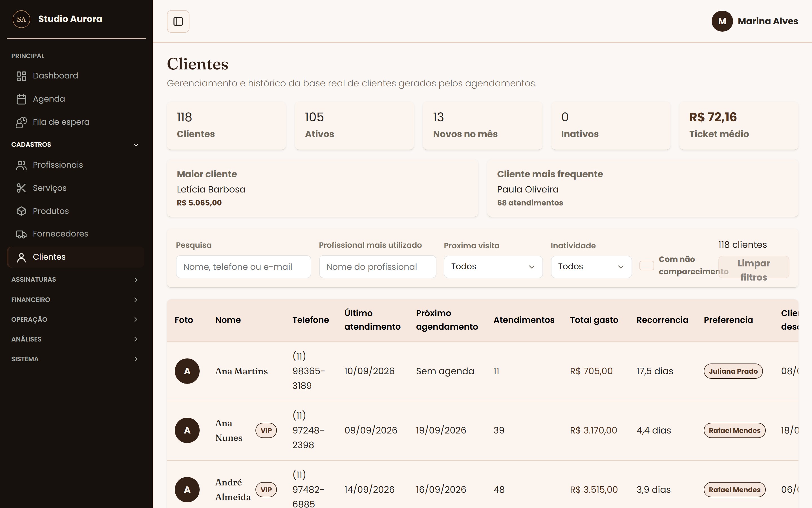Click Ana Nunes avatar photo
The height and width of the screenshot is (508, 812).
[187, 430]
